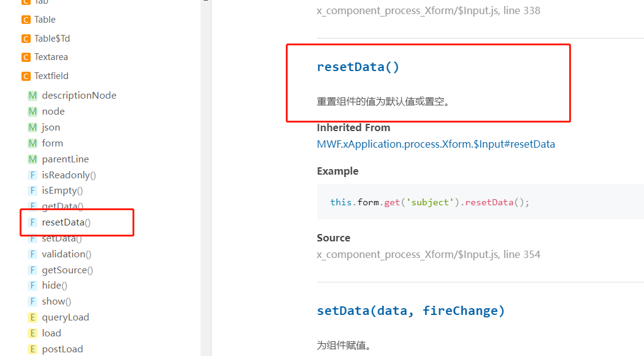Screen dimensions: 644x356
Task: Click the setData(data, fireChange) heading
Action: click(x=410, y=311)
